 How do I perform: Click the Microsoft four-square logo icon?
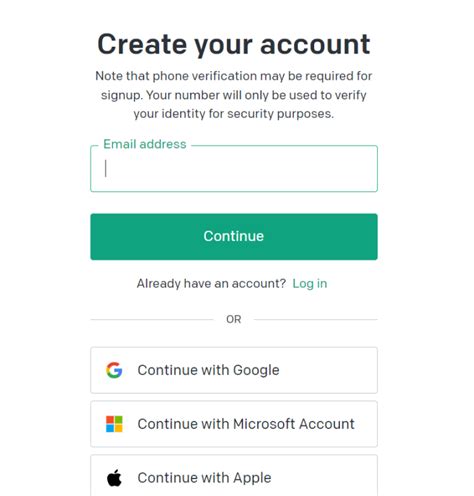(x=114, y=424)
